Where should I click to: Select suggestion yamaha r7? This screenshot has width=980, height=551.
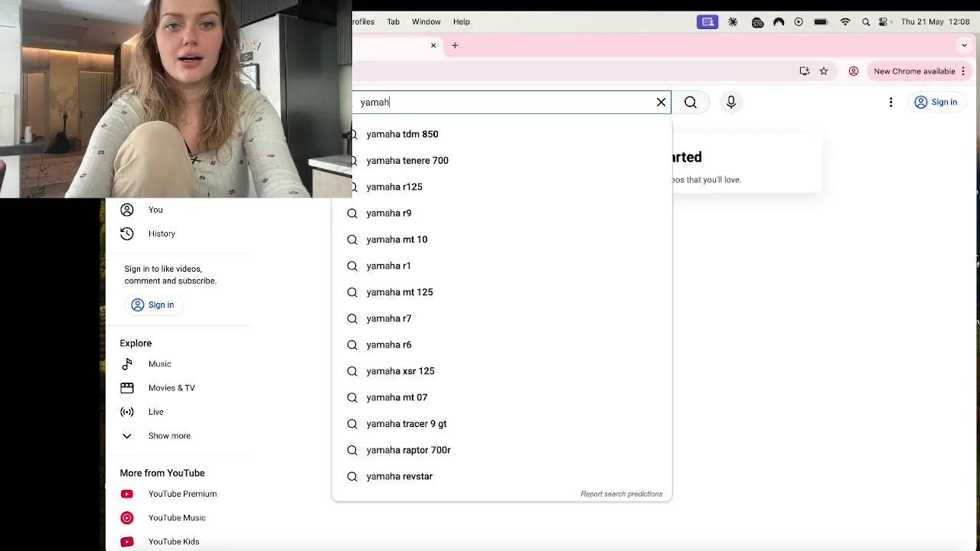pos(501,318)
